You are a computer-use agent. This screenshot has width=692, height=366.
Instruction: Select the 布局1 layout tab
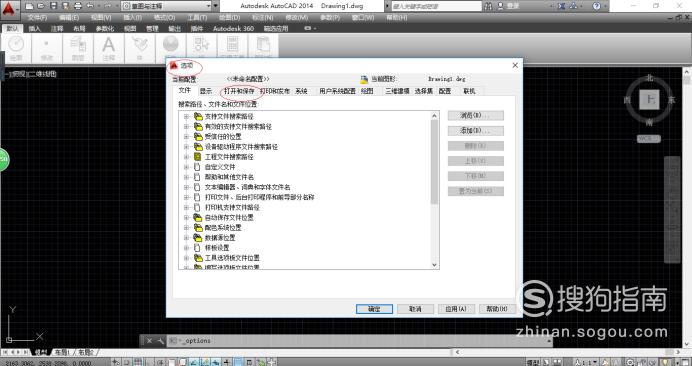click(x=63, y=352)
